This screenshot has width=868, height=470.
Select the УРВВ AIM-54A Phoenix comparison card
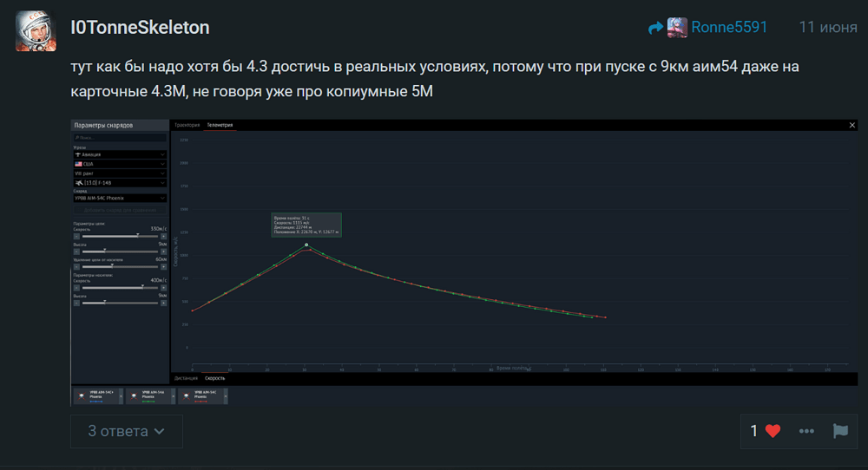point(149,396)
